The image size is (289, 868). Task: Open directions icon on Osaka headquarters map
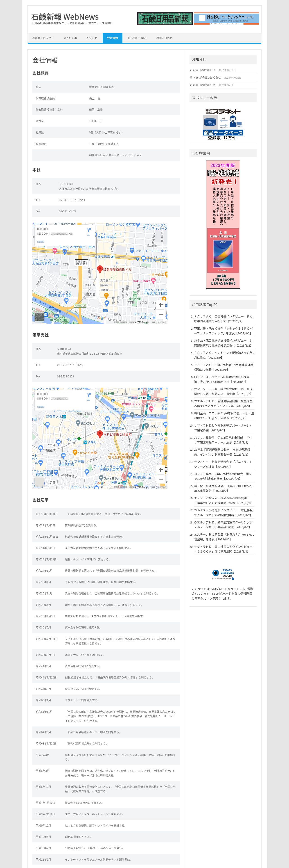coord(88,230)
